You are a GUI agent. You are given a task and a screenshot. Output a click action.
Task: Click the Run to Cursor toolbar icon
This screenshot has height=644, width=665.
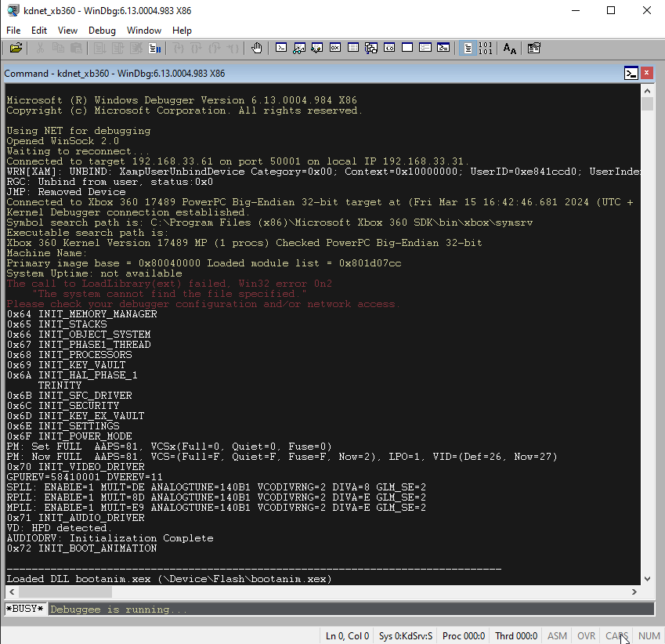click(233, 48)
